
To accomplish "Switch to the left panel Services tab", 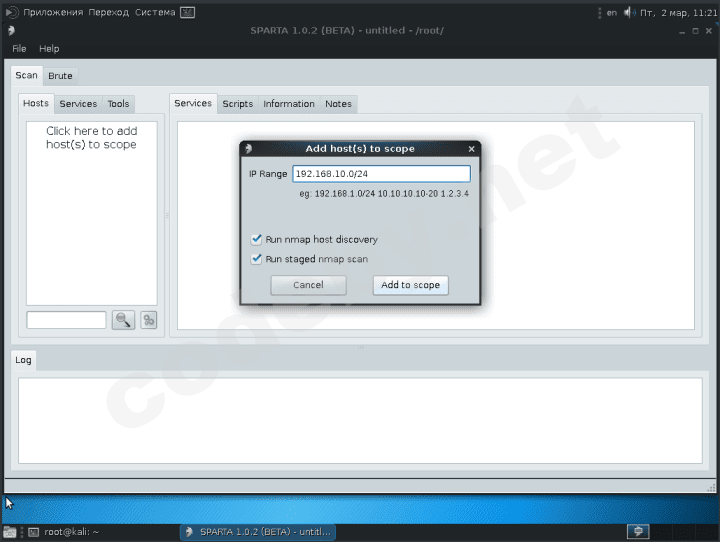I will 78,104.
